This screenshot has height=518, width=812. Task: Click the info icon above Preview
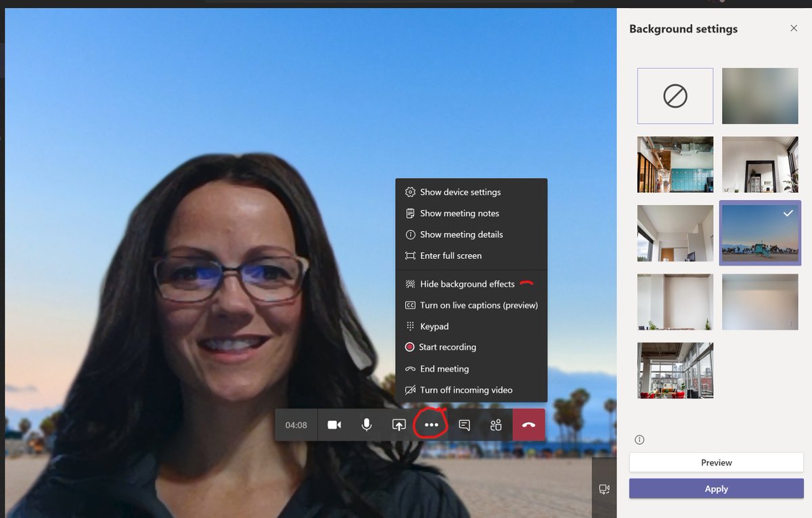tap(639, 440)
